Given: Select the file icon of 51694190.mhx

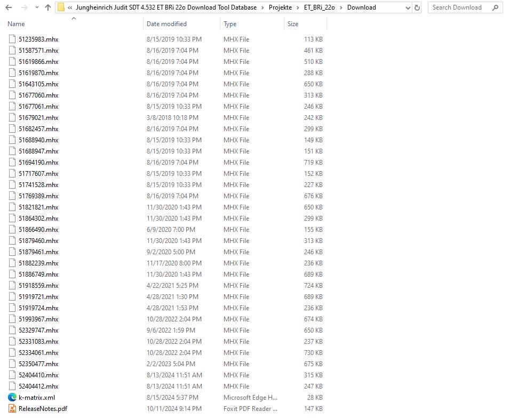Looking at the screenshot, I should [12, 162].
